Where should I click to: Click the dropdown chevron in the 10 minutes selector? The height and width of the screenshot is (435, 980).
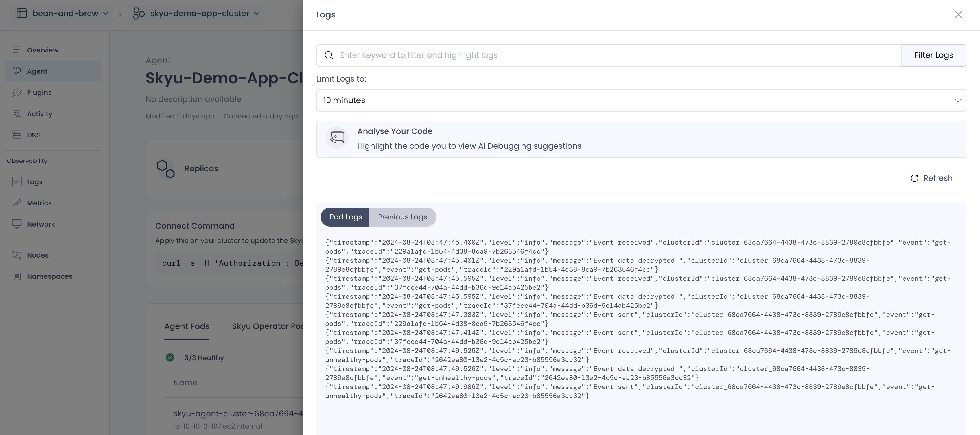click(957, 100)
